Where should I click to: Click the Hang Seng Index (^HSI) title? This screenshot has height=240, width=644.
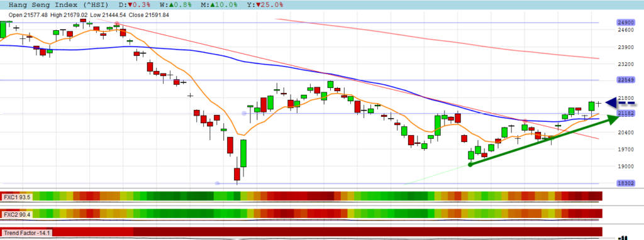tap(58, 5)
